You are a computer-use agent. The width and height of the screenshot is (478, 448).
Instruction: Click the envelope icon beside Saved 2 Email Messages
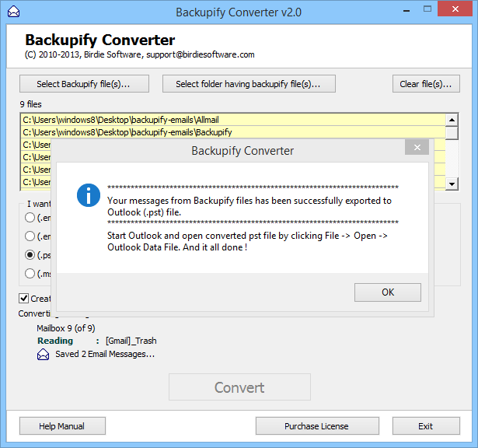point(44,355)
